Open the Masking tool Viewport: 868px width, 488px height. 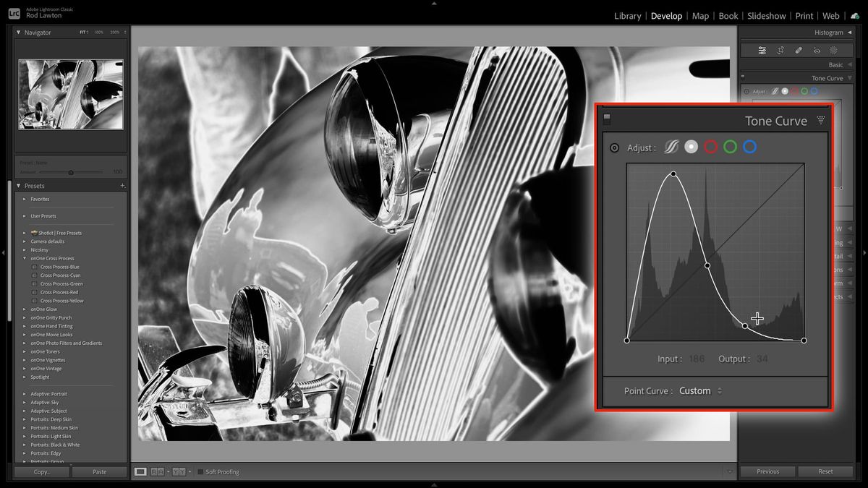(x=834, y=50)
